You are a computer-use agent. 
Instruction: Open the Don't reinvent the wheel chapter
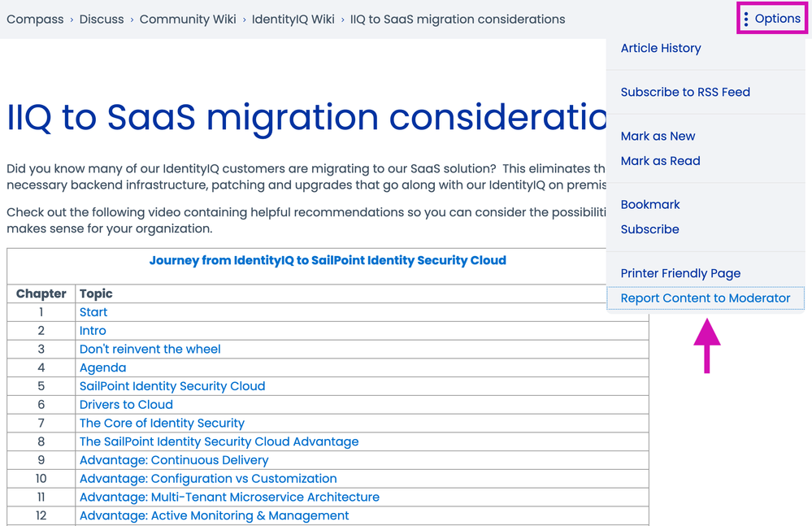[150, 349]
